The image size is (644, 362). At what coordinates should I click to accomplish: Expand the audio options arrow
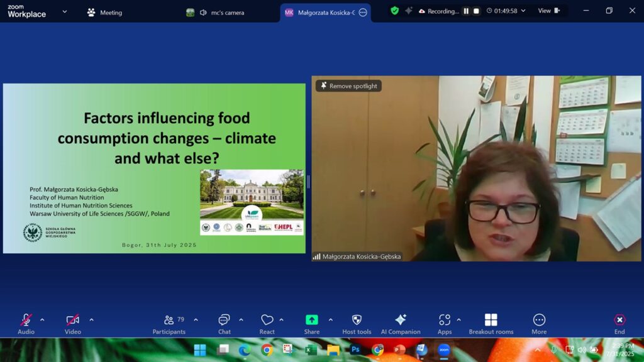(x=42, y=320)
